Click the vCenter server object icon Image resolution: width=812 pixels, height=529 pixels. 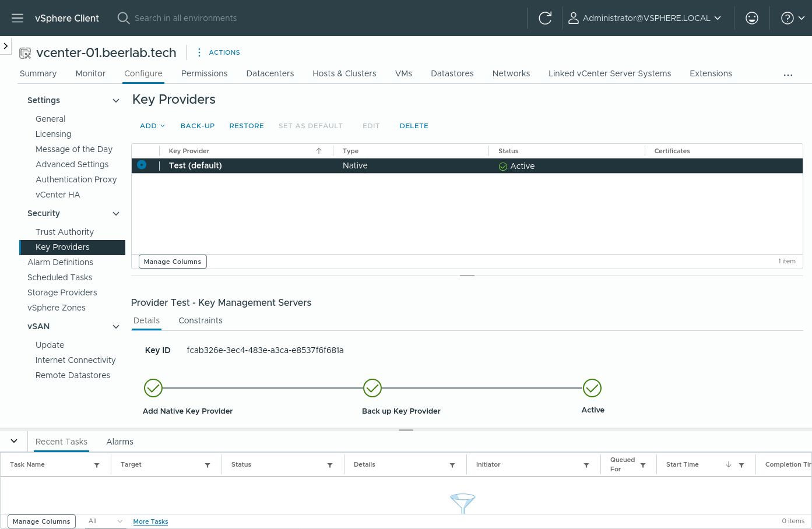[x=25, y=53]
